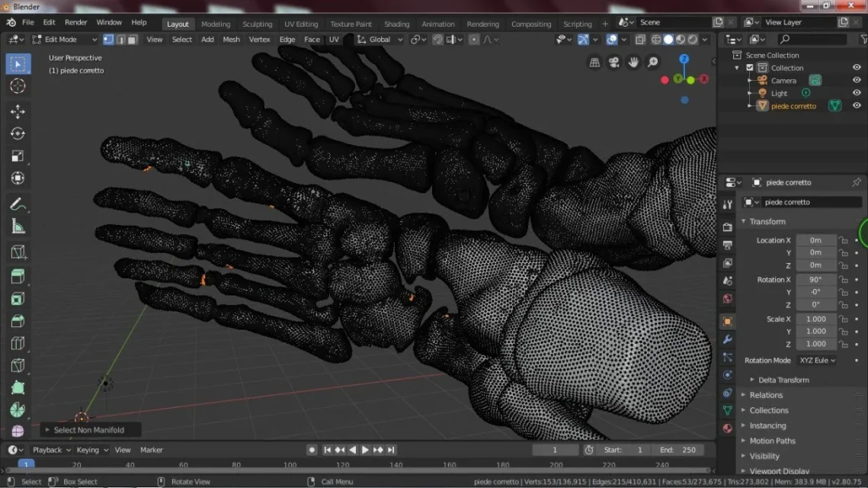Image resolution: width=868 pixels, height=488 pixels.
Task: Click the Measure tool icon
Action: 18,226
